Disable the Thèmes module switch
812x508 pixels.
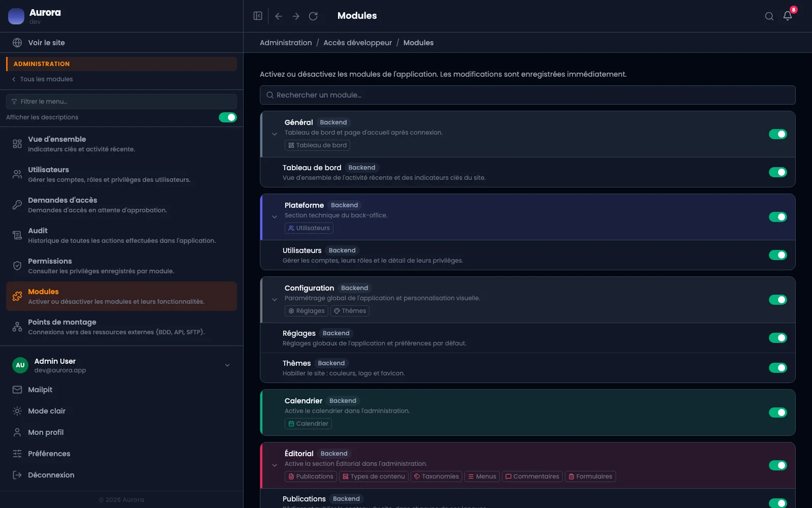778,368
